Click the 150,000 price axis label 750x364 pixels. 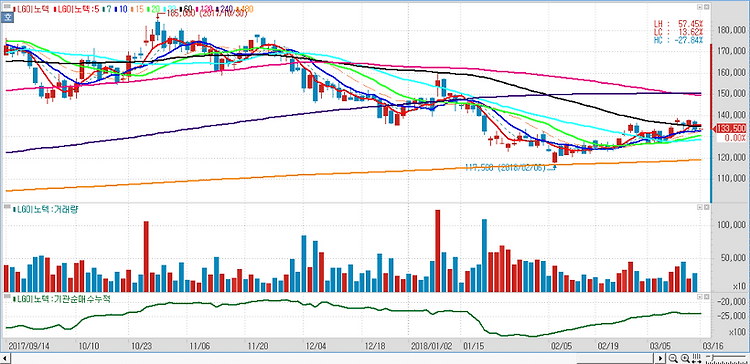tap(731, 94)
